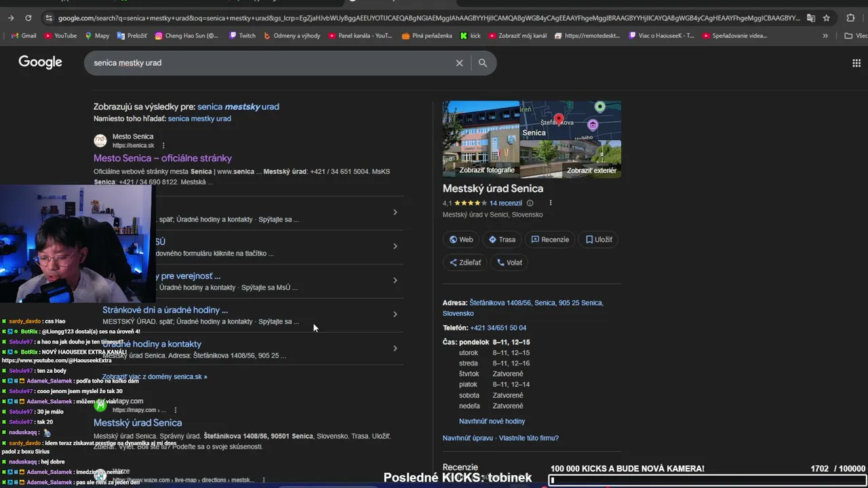Screen dimensions: 868x488
Task: Click the browser forward arrow
Action: click(11, 18)
